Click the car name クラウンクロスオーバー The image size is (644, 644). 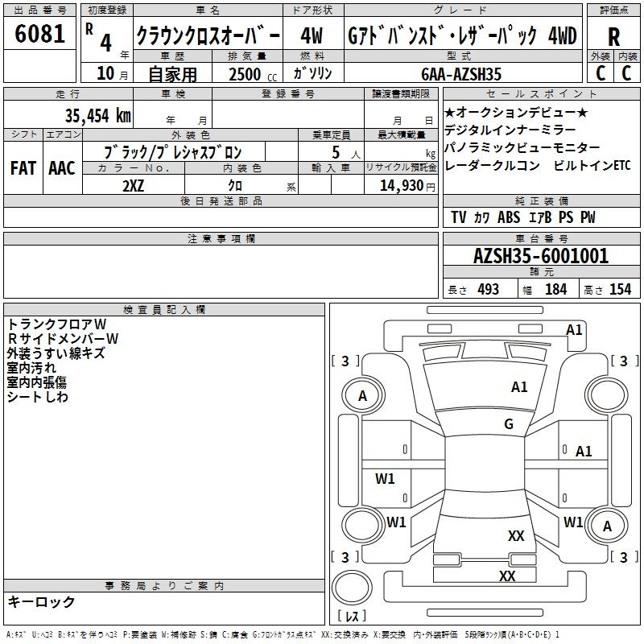(x=208, y=37)
